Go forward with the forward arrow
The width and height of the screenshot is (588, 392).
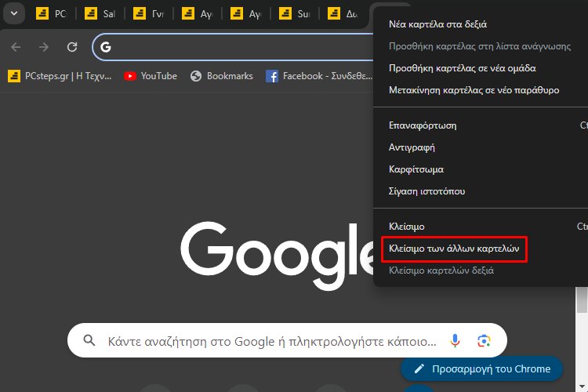44,47
